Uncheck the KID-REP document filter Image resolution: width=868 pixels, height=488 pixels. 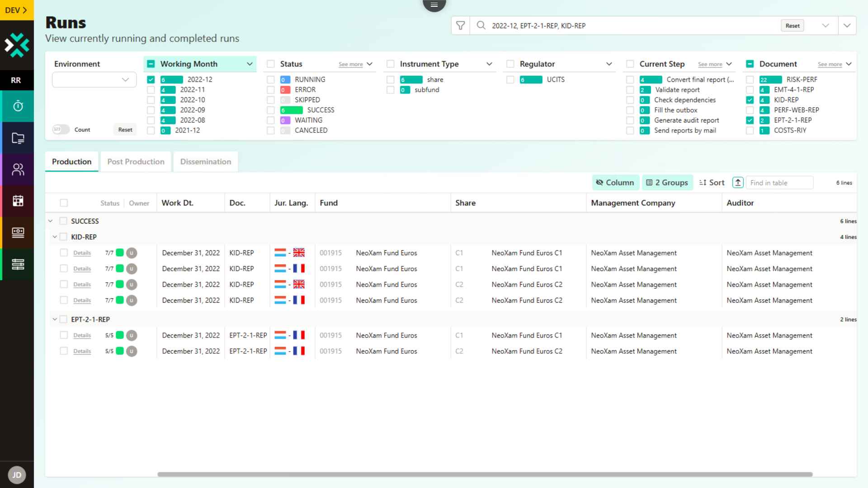(749, 100)
